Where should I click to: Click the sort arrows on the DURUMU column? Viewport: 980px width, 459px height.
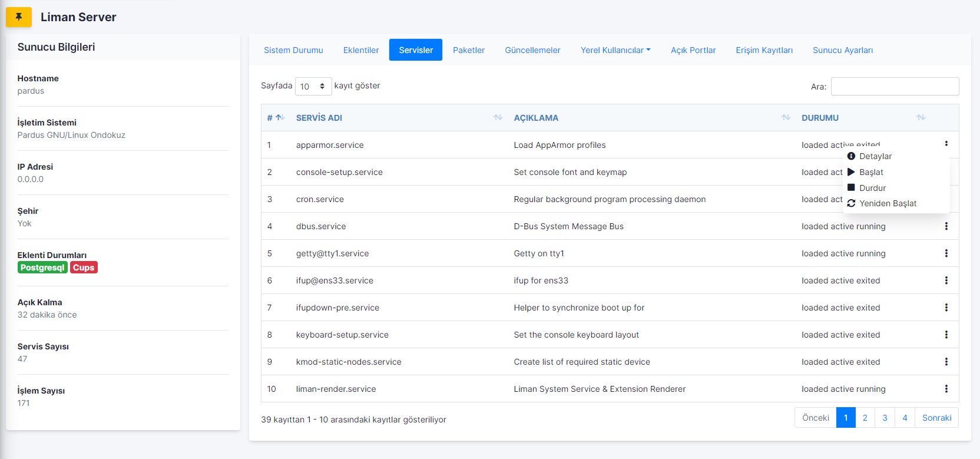coord(921,118)
